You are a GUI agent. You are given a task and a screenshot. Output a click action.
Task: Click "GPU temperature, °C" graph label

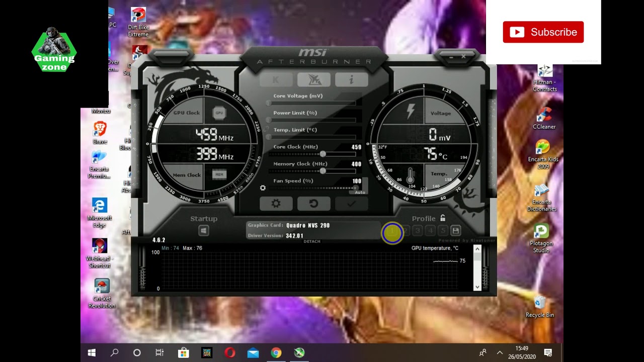[x=435, y=248]
